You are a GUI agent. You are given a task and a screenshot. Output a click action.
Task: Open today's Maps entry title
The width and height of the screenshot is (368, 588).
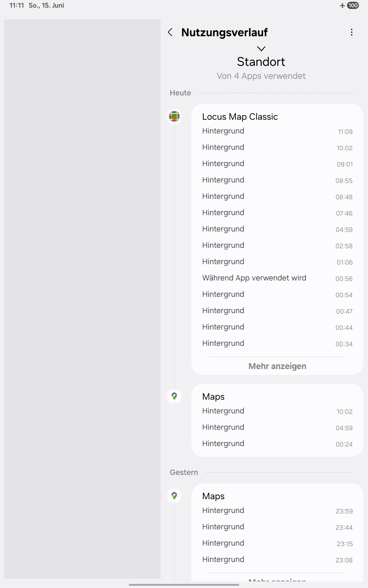[213, 397]
